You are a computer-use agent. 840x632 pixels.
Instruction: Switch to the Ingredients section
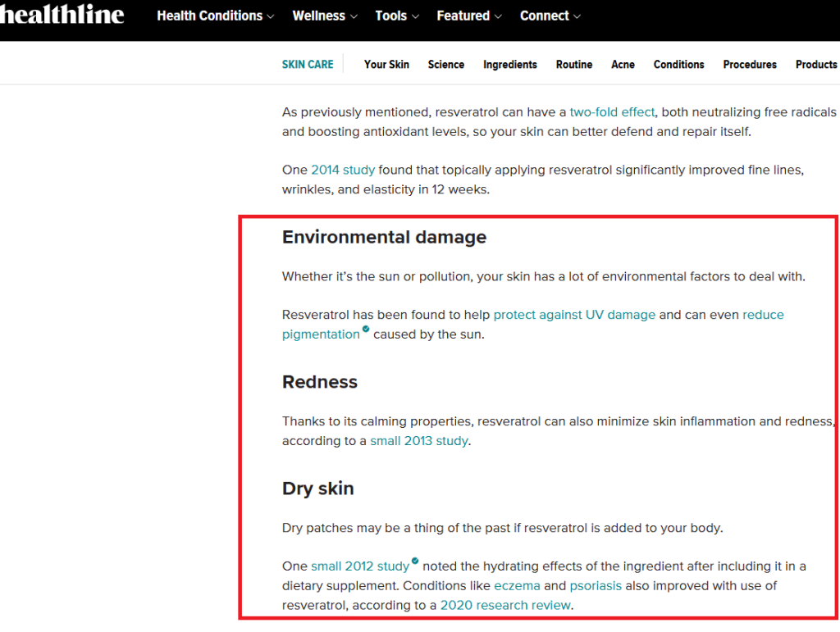pyautogui.click(x=509, y=65)
